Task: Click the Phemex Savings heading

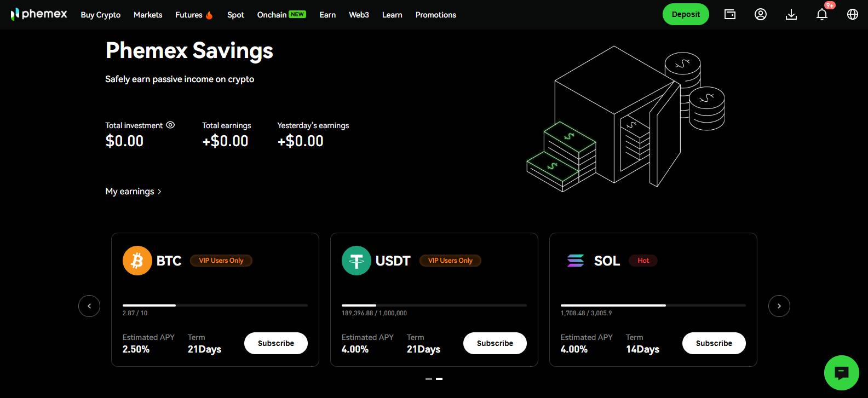Action: (x=189, y=51)
